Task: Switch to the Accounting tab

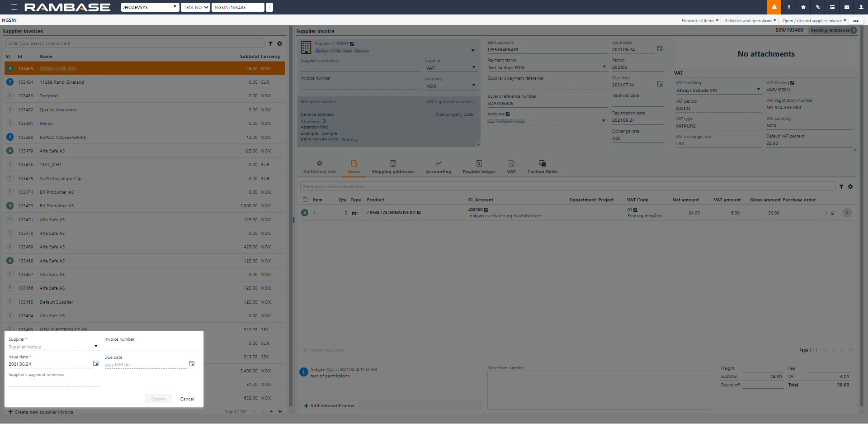Action: pyautogui.click(x=438, y=167)
